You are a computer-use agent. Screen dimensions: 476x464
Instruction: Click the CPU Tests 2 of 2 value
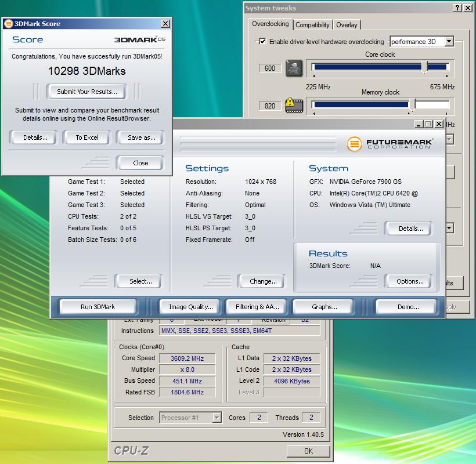(x=128, y=216)
